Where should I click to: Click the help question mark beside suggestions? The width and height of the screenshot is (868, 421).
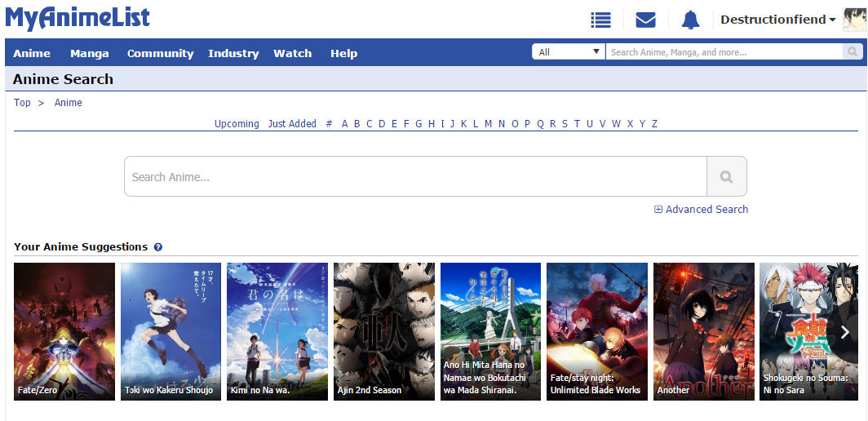coord(158,247)
